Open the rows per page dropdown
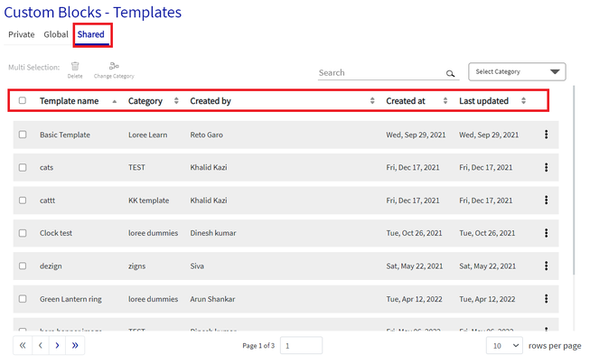 pos(504,345)
